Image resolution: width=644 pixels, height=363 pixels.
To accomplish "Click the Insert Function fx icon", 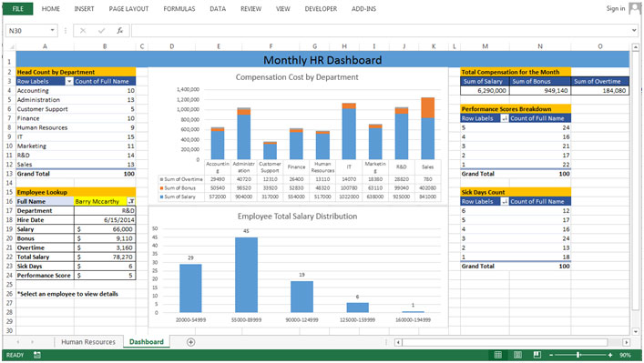I will (x=119, y=30).
